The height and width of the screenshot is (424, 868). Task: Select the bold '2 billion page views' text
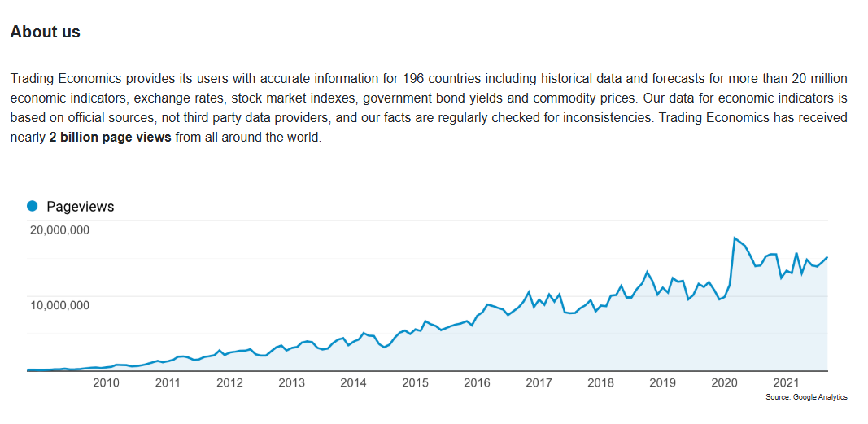pyautogui.click(x=110, y=138)
